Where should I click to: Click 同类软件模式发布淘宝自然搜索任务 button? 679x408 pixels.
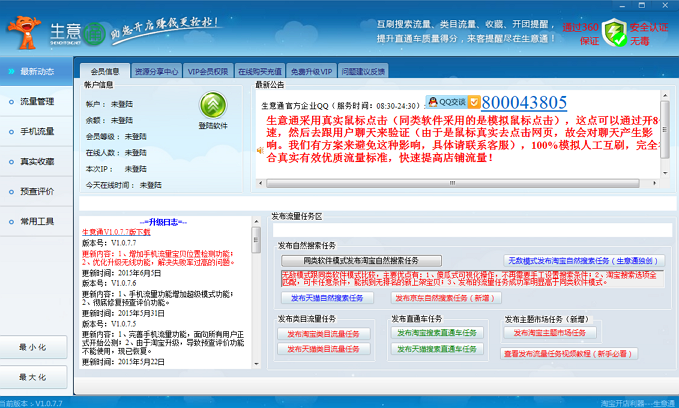[x=361, y=261]
